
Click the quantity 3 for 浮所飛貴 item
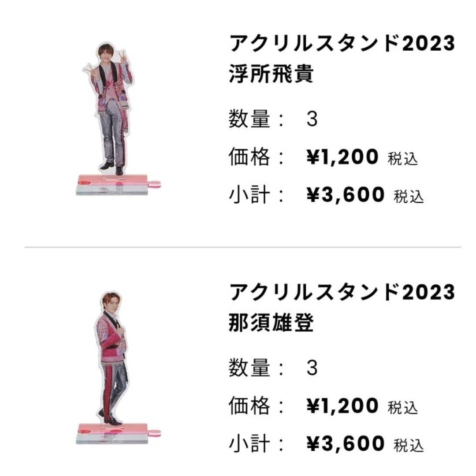click(x=312, y=119)
